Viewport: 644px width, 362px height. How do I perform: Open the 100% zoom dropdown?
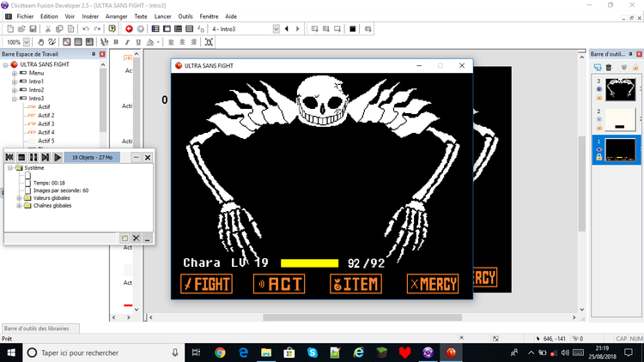point(27,42)
